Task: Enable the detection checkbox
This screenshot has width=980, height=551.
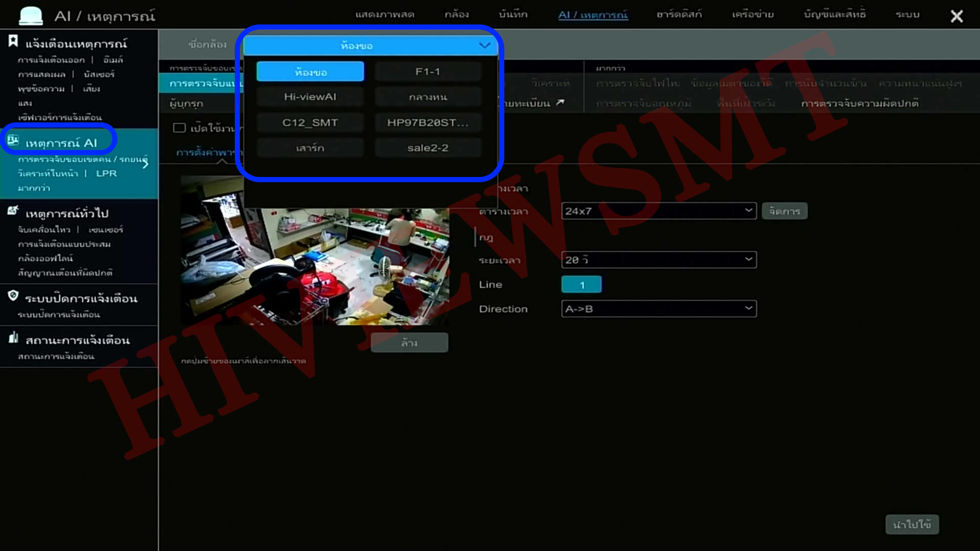Action: [x=179, y=128]
